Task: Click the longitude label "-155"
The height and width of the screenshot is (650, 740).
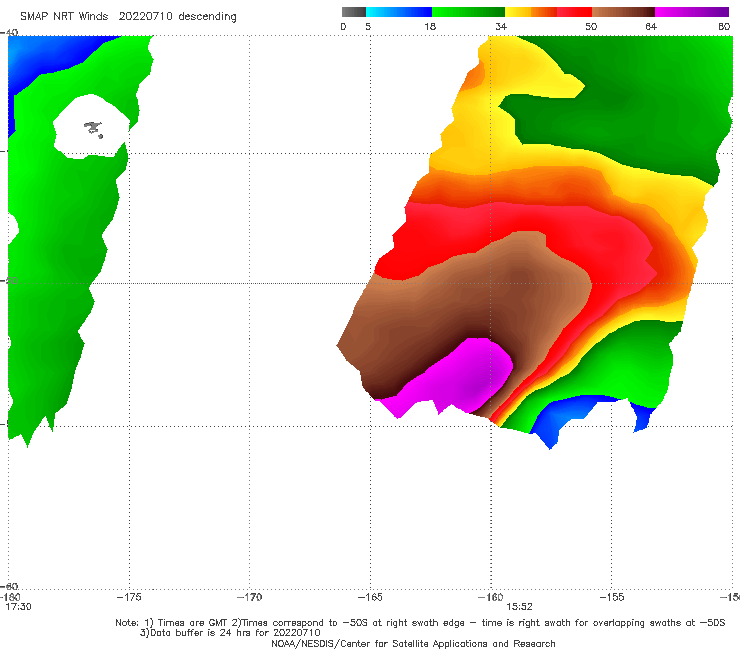Action: (612, 597)
